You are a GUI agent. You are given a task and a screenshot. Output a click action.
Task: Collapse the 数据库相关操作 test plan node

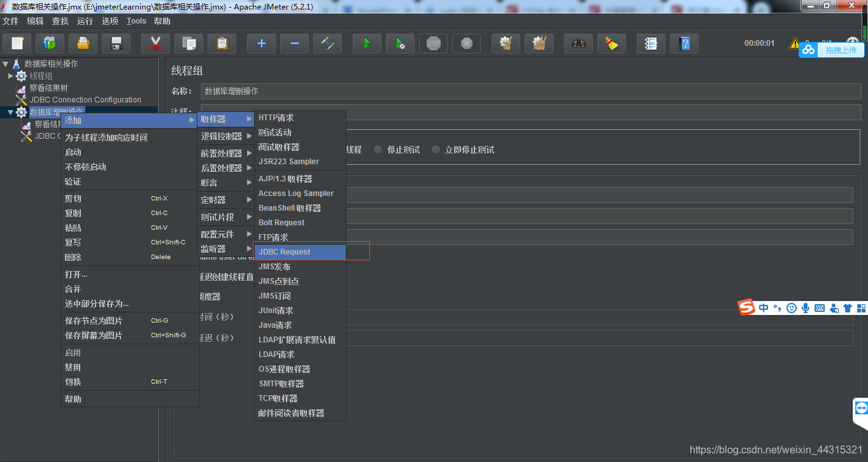6,64
